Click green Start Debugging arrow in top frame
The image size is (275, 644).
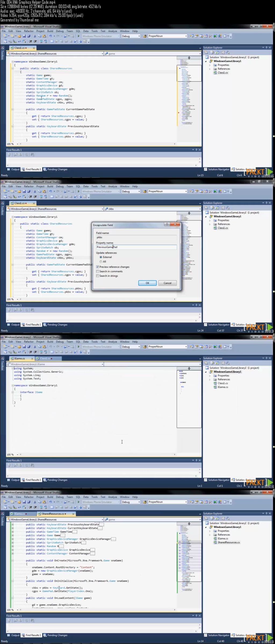click(x=78, y=36)
